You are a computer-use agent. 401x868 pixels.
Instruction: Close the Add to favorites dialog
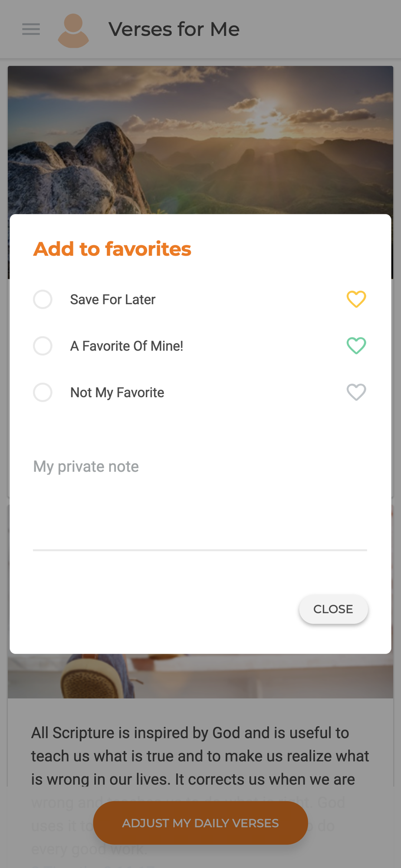[x=333, y=609]
